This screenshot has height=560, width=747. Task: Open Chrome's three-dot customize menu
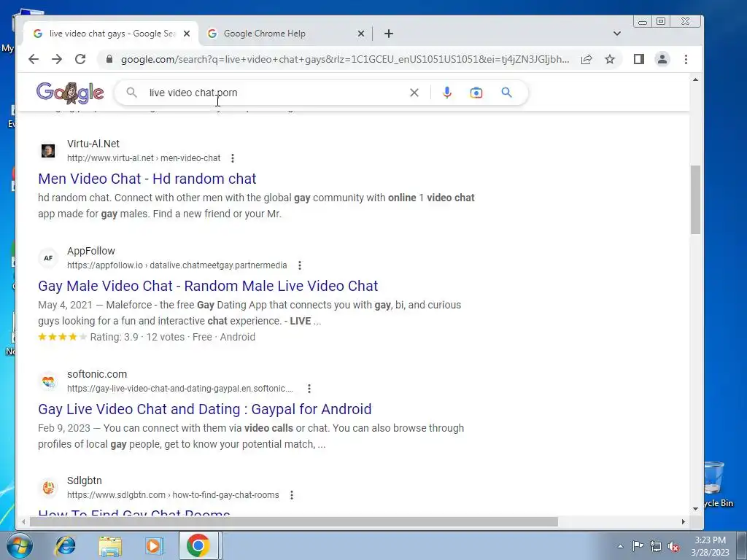686,59
